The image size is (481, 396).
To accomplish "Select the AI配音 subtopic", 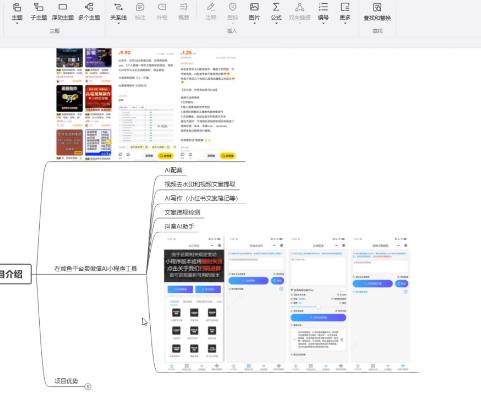I will (x=173, y=170).
